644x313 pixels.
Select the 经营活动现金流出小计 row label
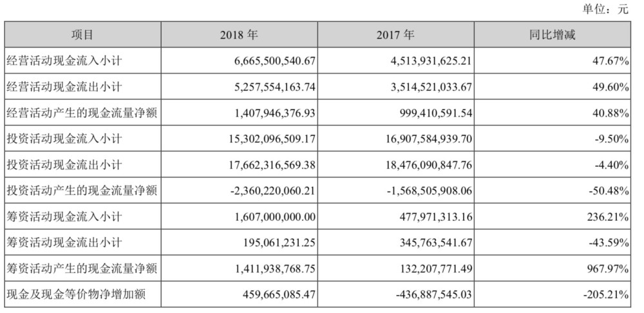64,87
